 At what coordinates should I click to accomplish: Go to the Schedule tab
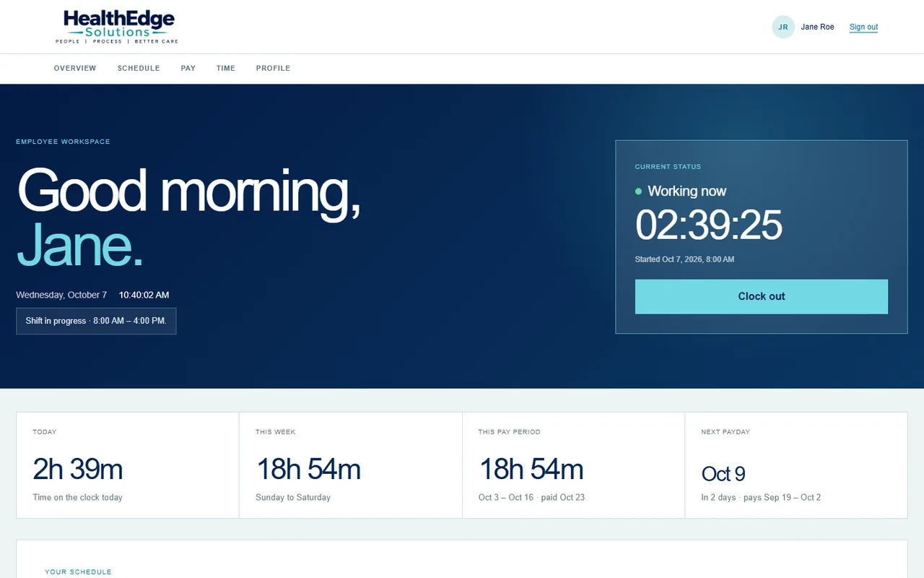[x=139, y=68]
